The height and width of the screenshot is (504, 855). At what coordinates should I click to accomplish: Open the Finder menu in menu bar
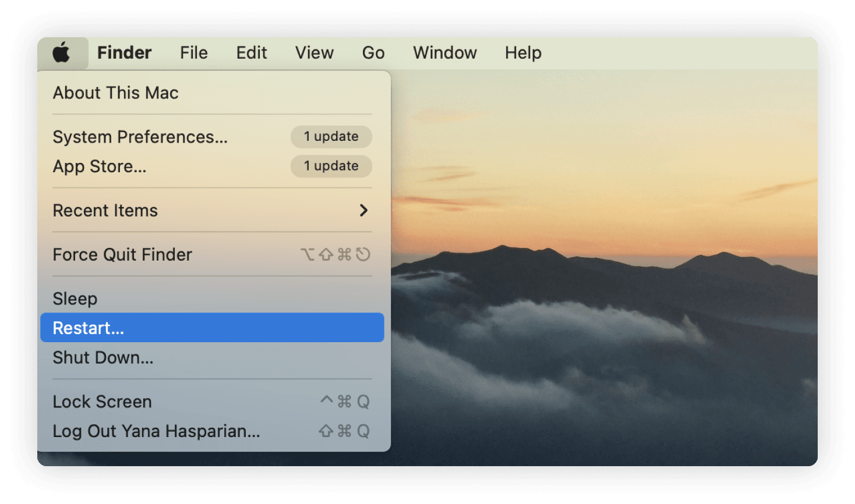point(124,53)
